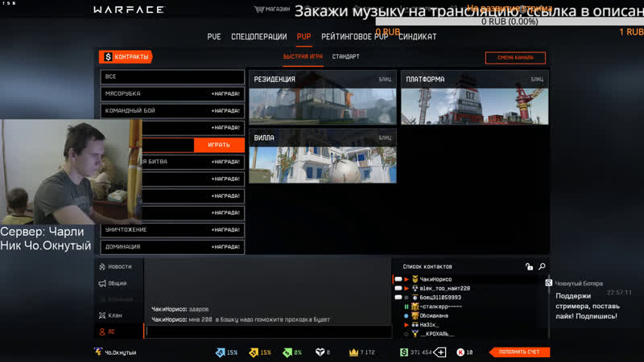
Task: Click the blue 15% booster icon
Action: pyautogui.click(x=220, y=352)
